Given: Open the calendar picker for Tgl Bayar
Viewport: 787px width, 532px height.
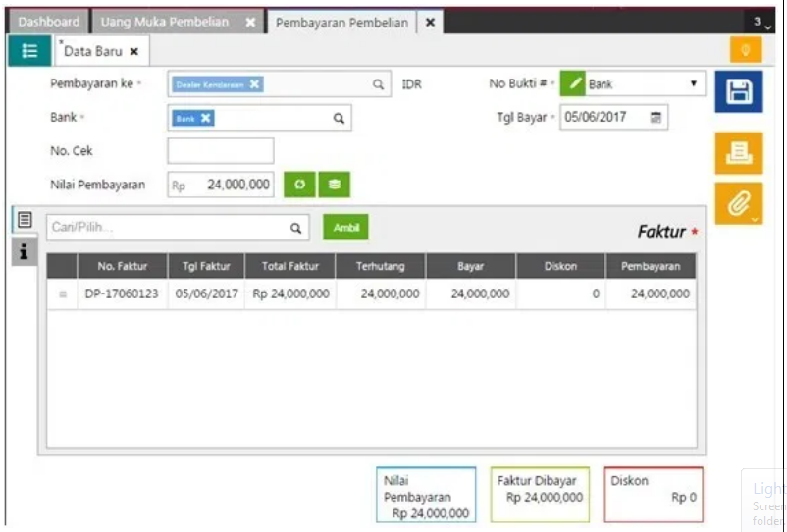Looking at the screenshot, I should [656, 118].
